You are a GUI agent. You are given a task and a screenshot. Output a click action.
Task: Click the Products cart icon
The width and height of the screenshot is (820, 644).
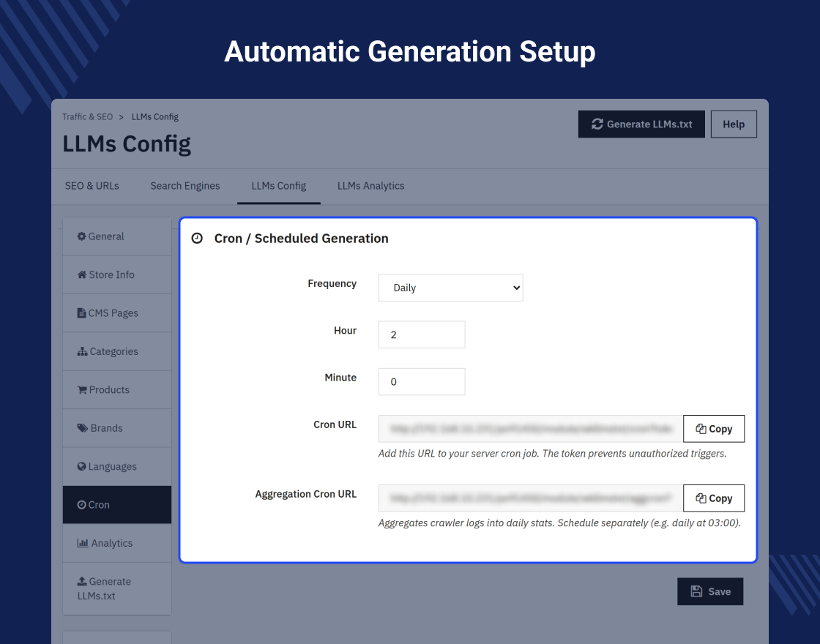[82, 389]
